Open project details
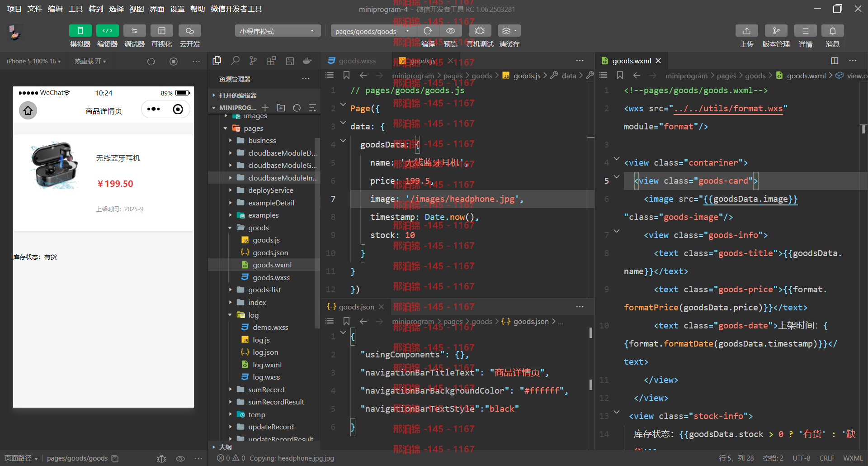Viewport: 868px width, 466px height. pyautogui.click(x=805, y=31)
